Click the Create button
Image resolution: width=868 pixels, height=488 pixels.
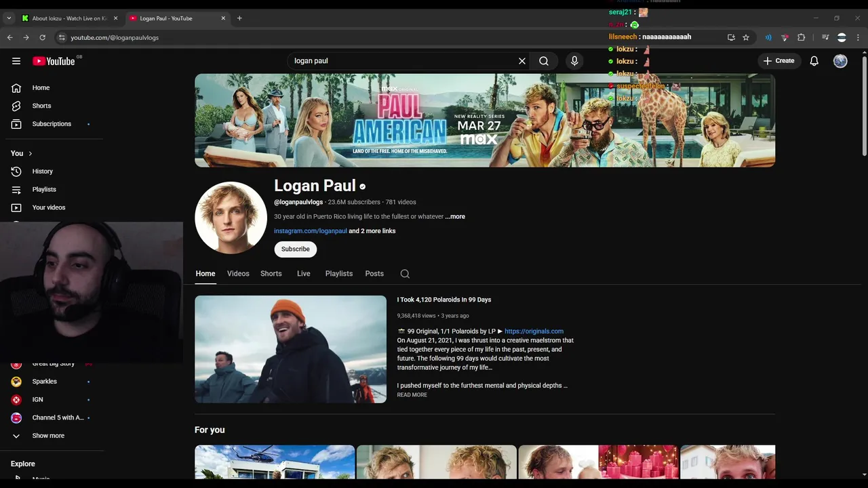779,61
